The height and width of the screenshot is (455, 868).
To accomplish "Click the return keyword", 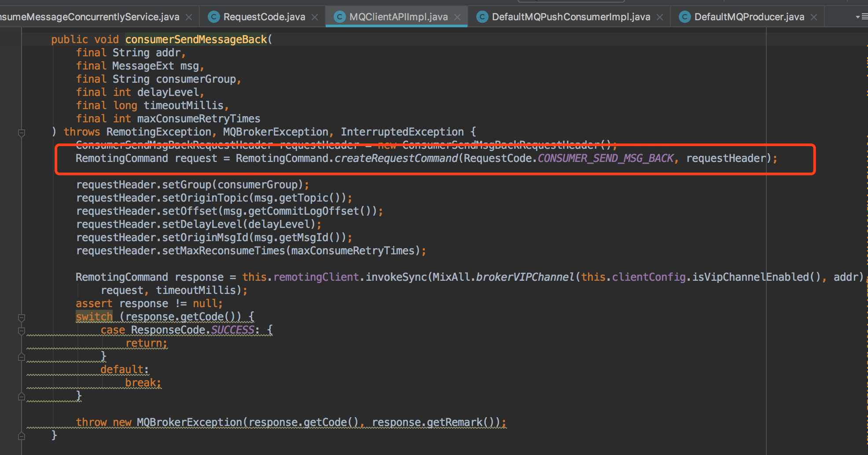I will [144, 343].
